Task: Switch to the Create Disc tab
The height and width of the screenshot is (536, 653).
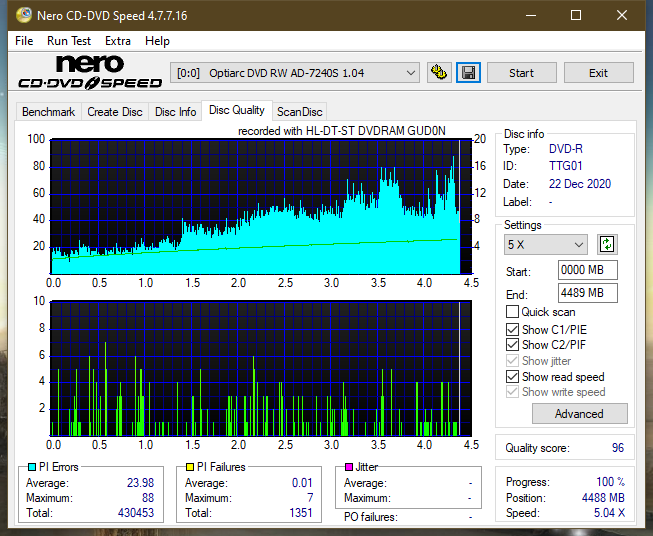Action: (x=115, y=112)
